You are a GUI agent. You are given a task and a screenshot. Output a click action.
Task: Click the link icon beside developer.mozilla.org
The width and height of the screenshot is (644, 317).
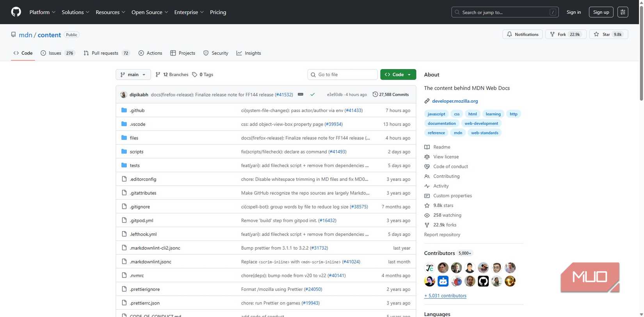tap(427, 101)
